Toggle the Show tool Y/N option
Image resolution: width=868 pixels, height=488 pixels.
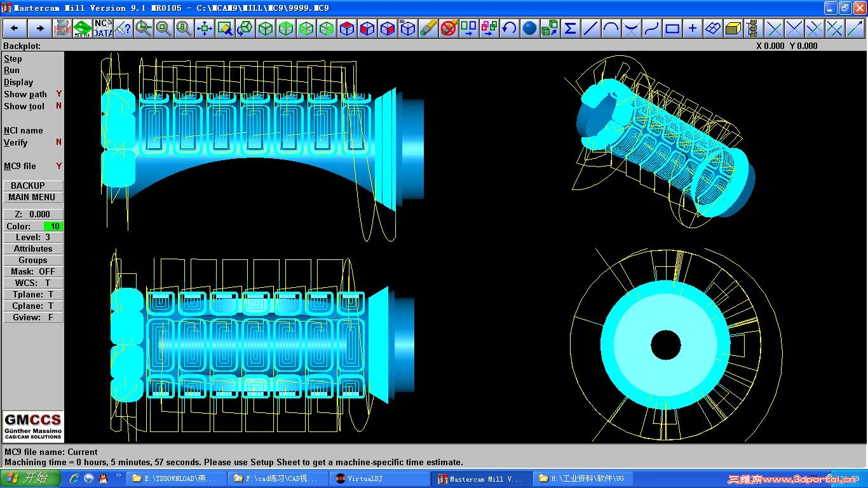pyautogui.click(x=32, y=106)
